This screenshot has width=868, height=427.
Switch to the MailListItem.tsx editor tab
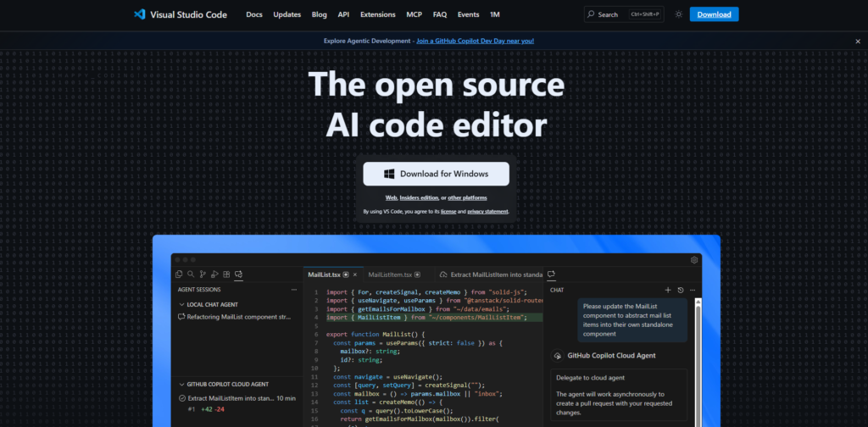click(393, 274)
